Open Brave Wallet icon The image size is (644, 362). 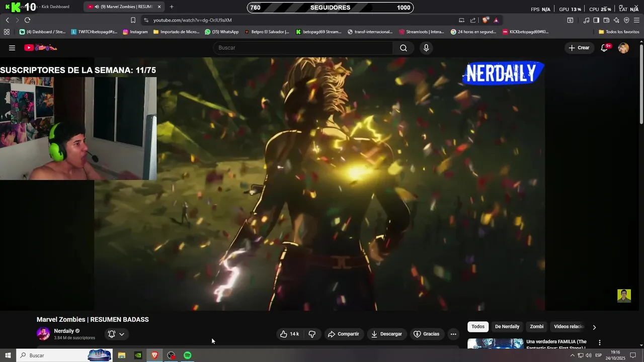[606, 20]
